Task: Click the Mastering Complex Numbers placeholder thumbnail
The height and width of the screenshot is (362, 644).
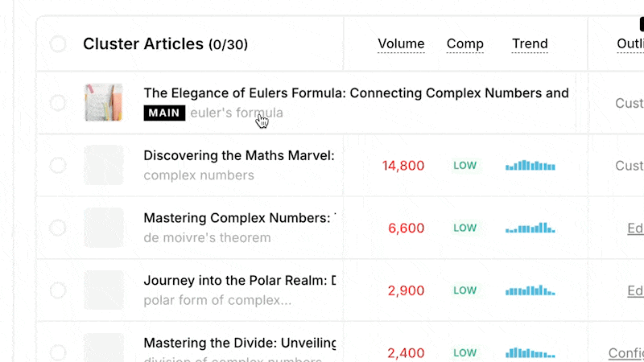Action: point(104,228)
